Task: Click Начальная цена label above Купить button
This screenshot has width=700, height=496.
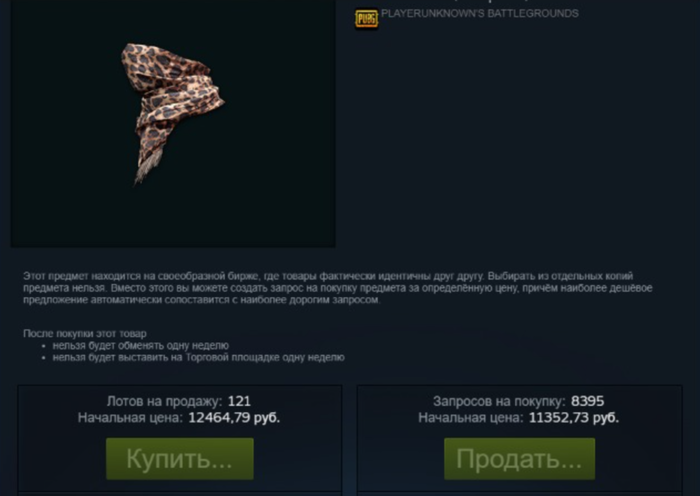Action: (130, 418)
